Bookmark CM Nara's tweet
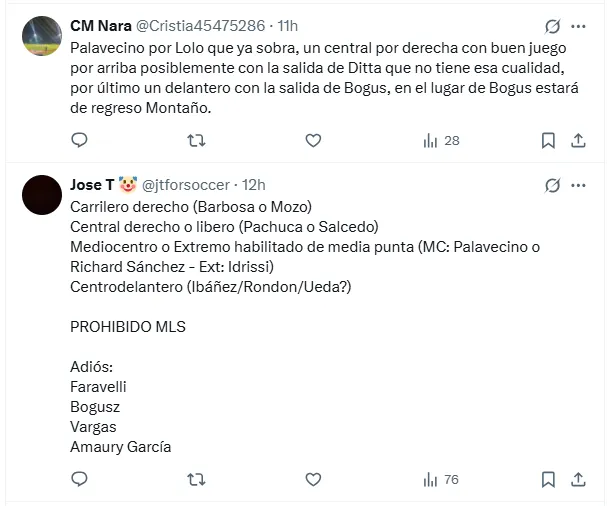This screenshot has width=607, height=506. (548, 141)
